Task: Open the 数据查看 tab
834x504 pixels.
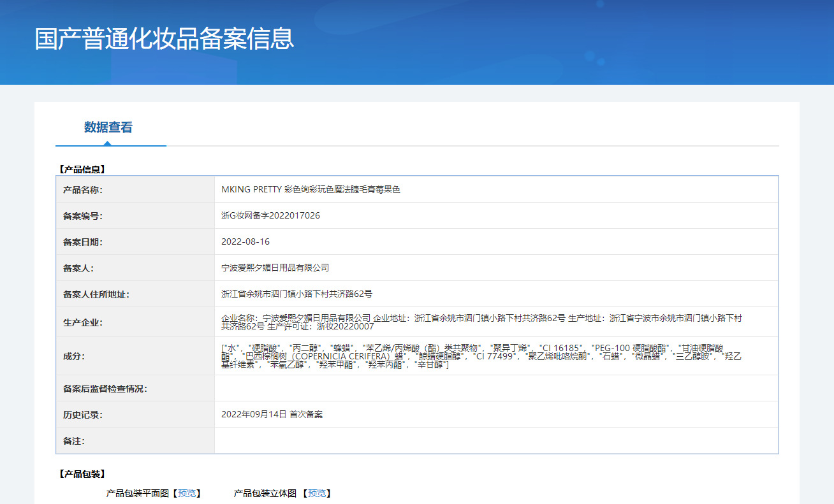Action: coord(108,127)
